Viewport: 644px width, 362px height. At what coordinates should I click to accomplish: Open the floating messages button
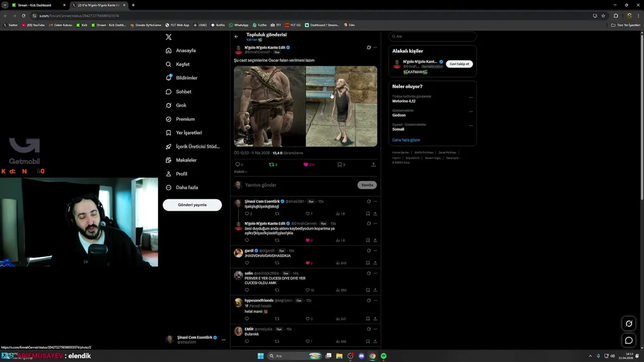(x=628, y=340)
